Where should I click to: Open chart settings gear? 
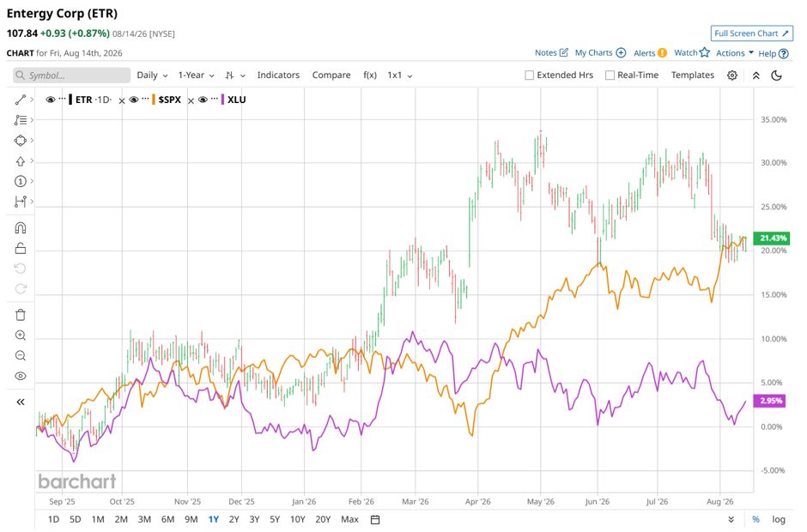point(731,76)
